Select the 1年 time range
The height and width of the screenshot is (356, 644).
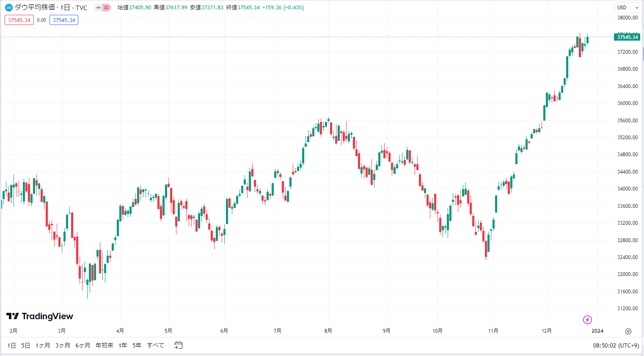123,345
